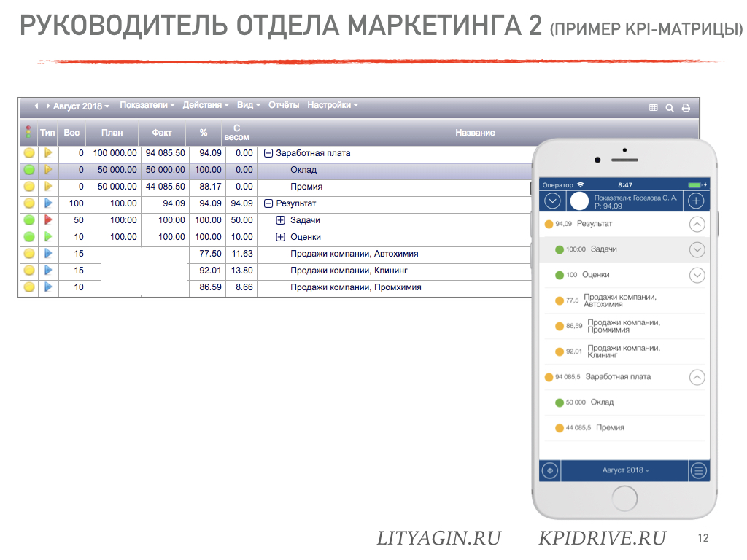Screen dimensions: 747x560
Task: Click traffic light status column header icon
Action: 28,132
